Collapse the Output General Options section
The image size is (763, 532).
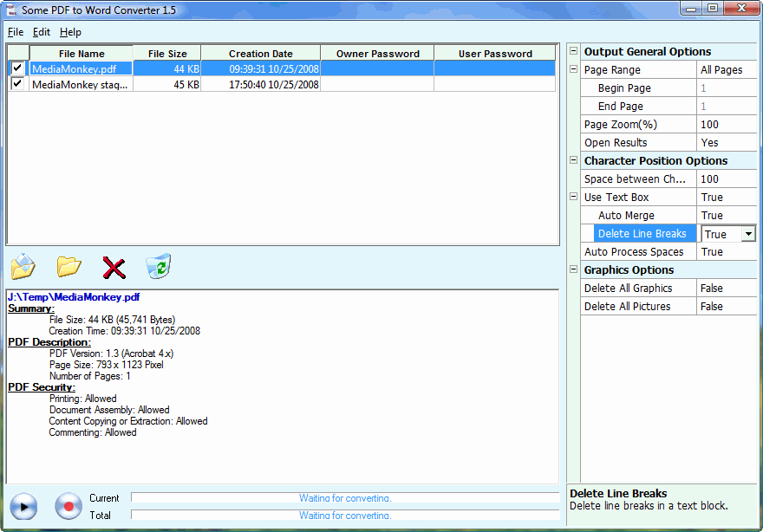574,50
